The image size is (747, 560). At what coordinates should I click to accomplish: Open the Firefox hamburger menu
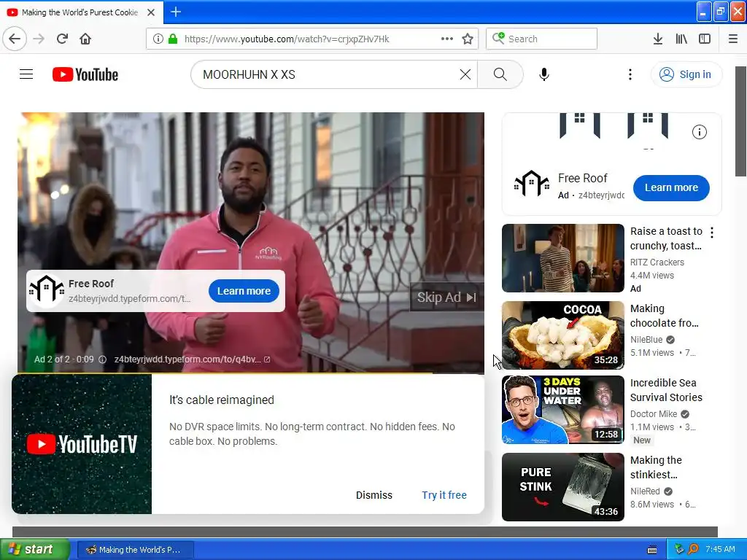click(733, 39)
